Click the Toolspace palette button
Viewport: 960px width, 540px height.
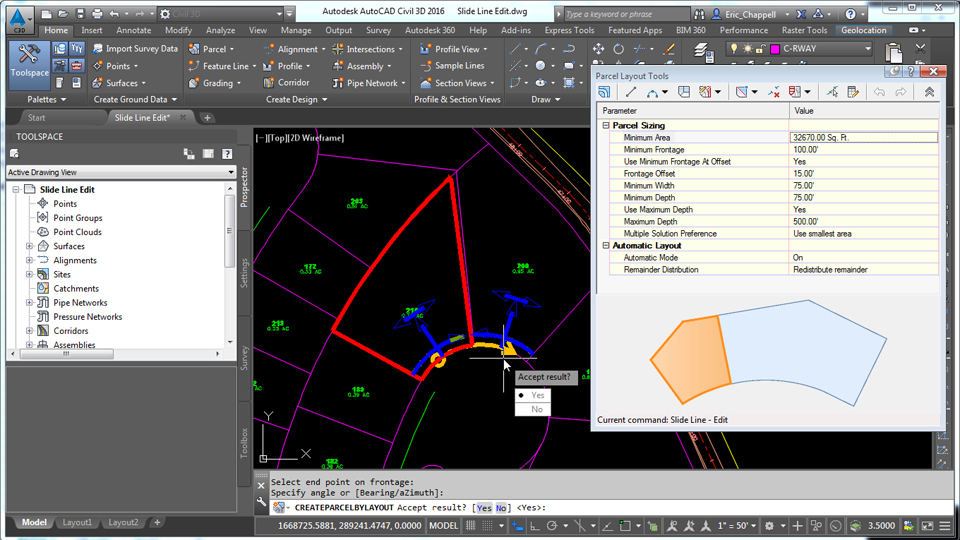[x=28, y=62]
